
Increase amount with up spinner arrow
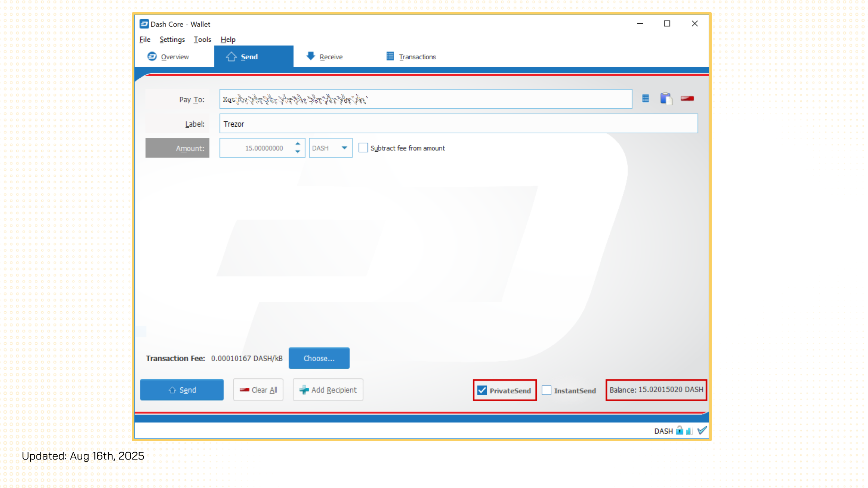tap(298, 144)
